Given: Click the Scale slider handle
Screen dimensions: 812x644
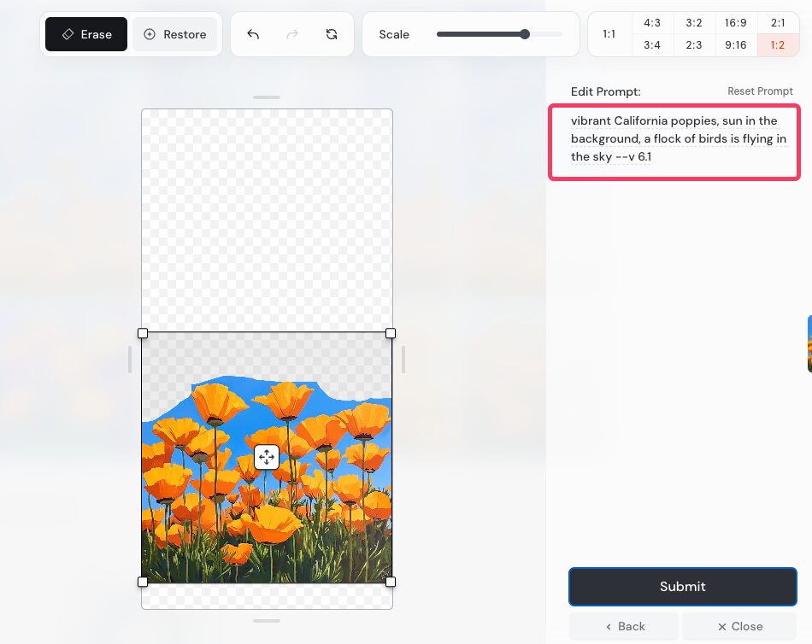Looking at the screenshot, I should pyautogui.click(x=525, y=34).
